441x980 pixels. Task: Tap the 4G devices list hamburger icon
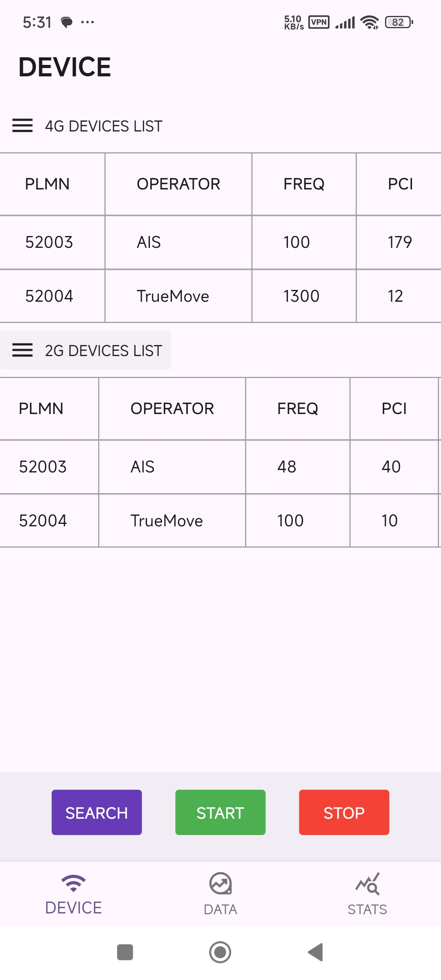point(22,126)
